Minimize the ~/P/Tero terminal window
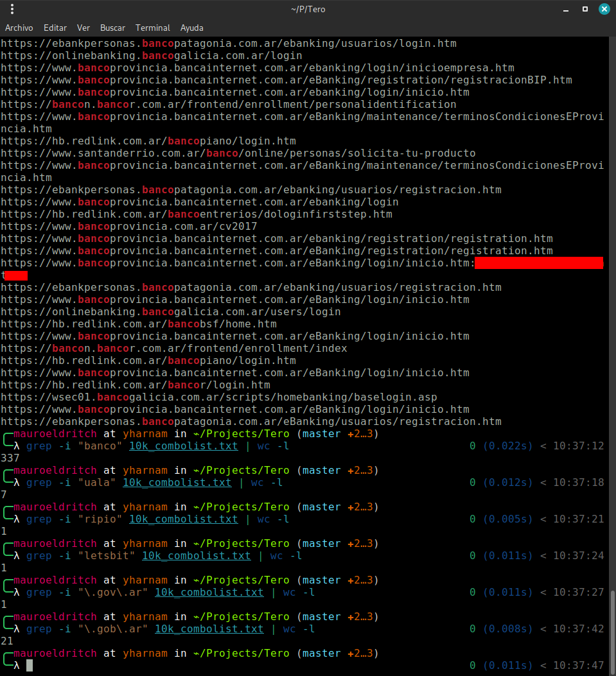This screenshot has height=676, width=616. pyautogui.click(x=566, y=10)
